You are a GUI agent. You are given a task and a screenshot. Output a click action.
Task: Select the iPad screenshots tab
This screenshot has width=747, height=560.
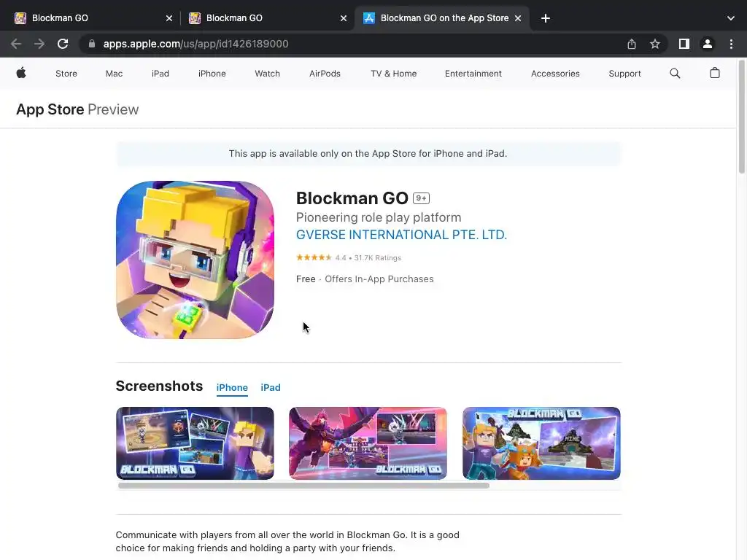tap(271, 388)
